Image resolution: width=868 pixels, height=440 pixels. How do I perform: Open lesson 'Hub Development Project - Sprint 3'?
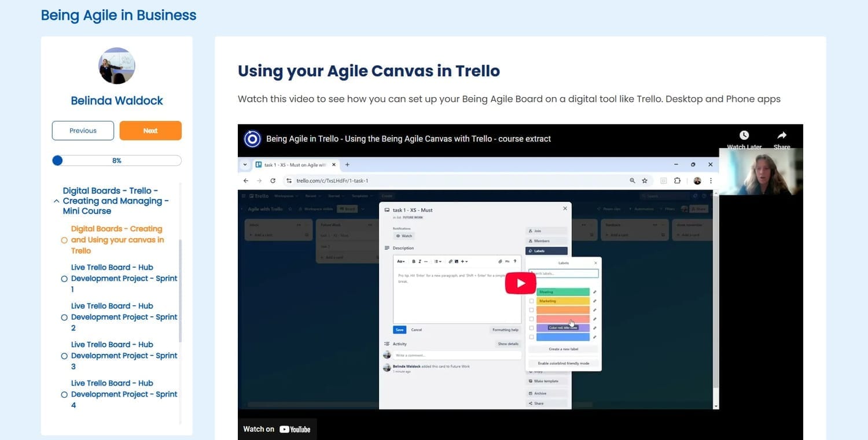pos(124,356)
